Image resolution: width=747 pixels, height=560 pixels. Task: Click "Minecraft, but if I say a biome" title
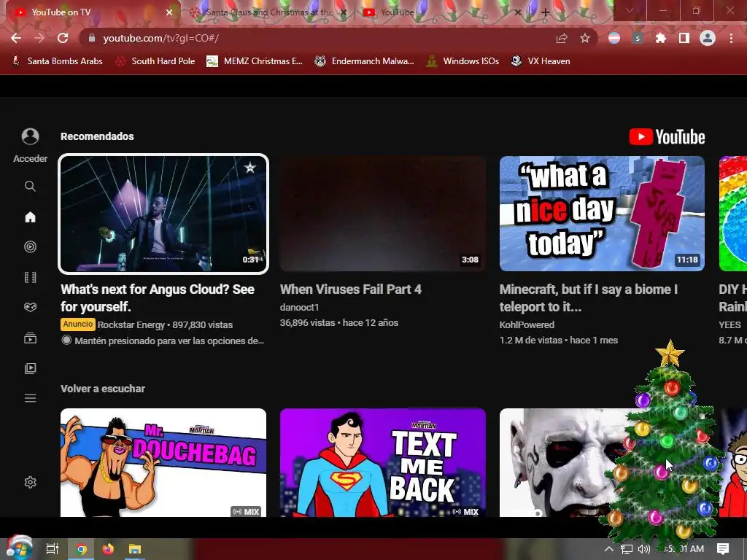point(589,297)
